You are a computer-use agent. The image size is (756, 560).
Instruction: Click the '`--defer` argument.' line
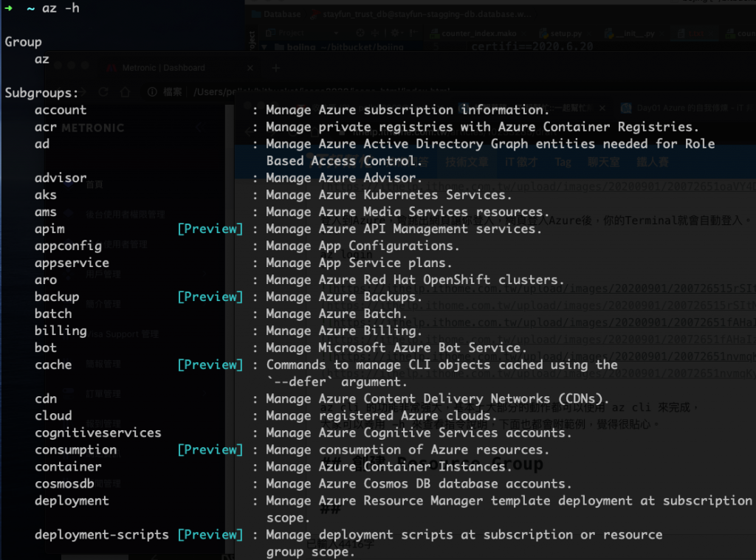[x=337, y=381]
